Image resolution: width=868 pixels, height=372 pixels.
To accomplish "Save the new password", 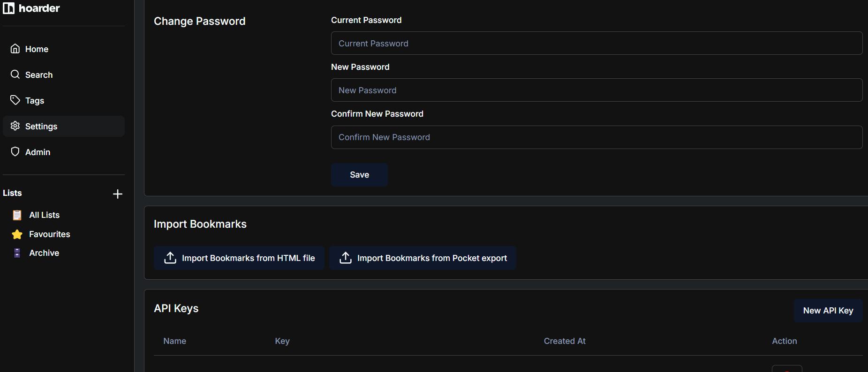I will tap(359, 175).
